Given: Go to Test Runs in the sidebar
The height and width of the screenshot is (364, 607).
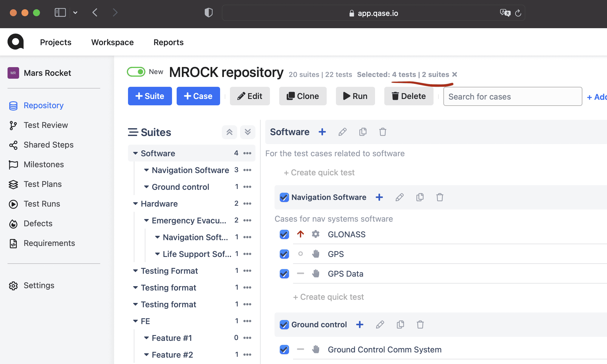Looking at the screenshot, I should point(42,204).
